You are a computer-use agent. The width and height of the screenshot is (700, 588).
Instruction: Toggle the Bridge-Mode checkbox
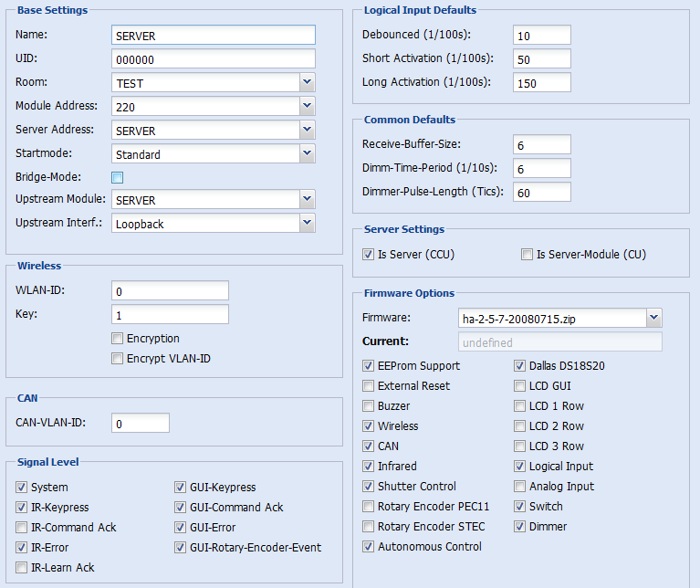tap(118, 177)
